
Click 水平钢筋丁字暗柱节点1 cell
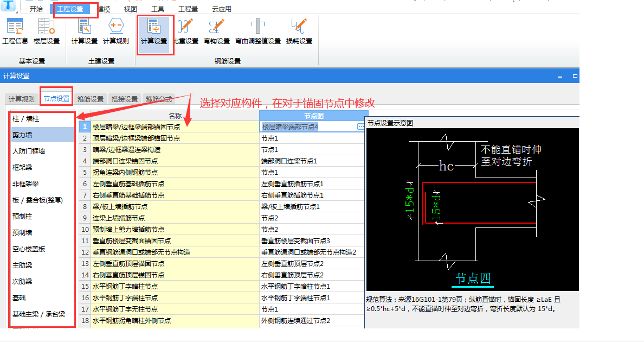tap(312, 287)
